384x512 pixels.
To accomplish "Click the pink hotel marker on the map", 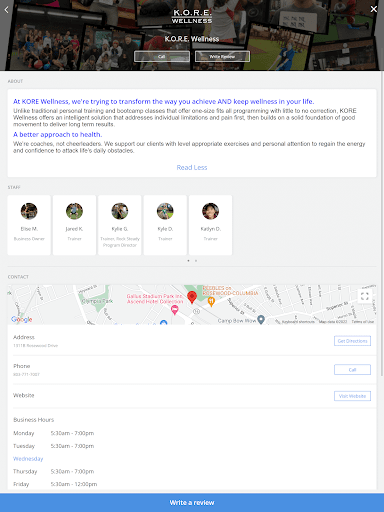I will (x=174, y=310).
